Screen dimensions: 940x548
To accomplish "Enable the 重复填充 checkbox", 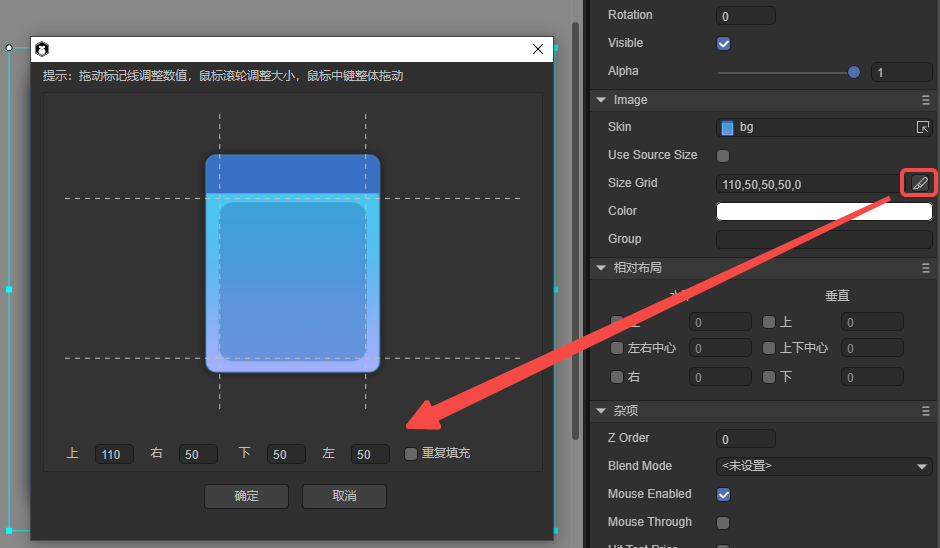I will tap(411, 454).
